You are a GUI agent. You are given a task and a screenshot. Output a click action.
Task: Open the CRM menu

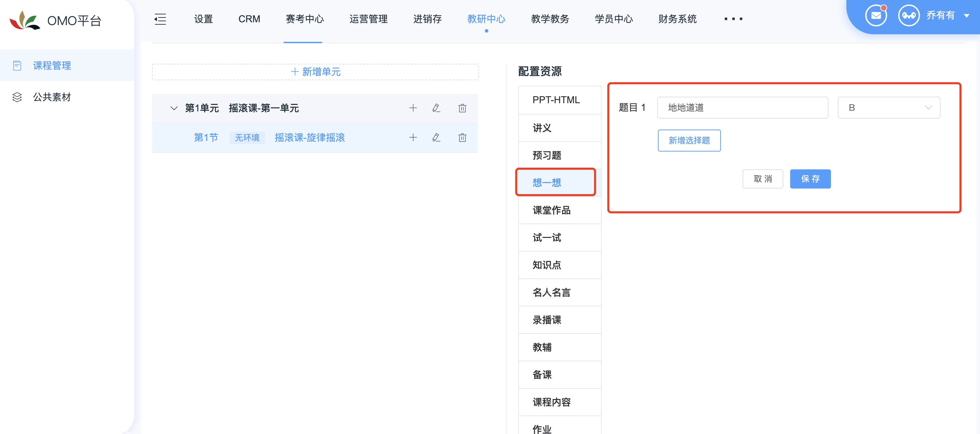pyautogui.click(x=249, y=19)
